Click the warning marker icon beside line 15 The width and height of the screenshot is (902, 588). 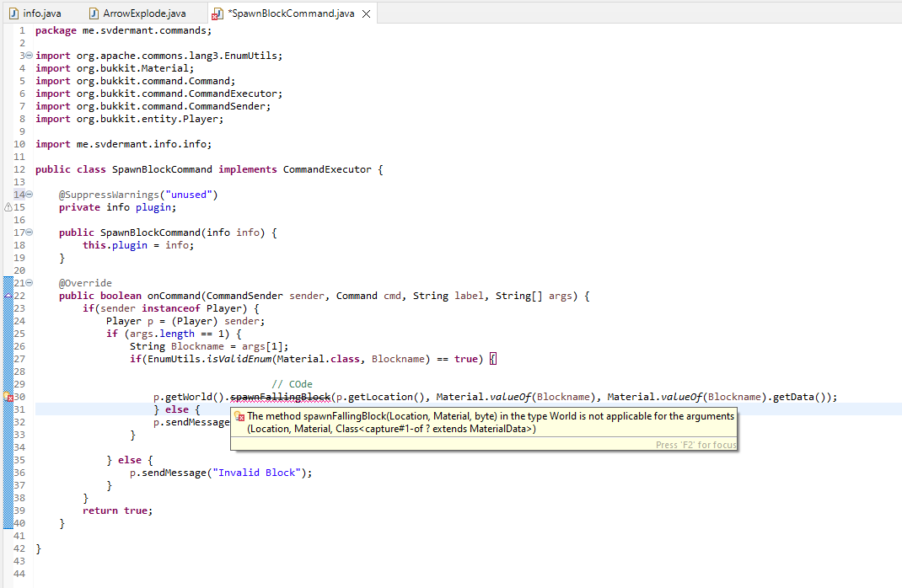pyautogui.click(x=8, y=207)
